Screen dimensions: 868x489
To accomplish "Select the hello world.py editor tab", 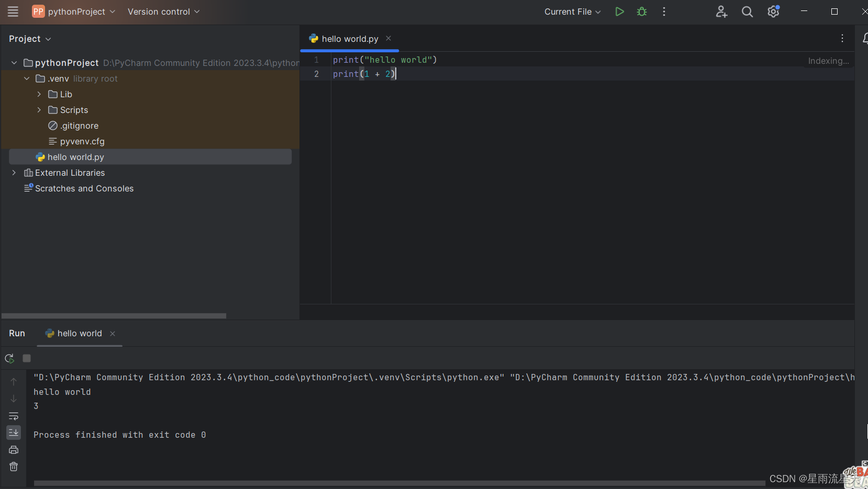I will 350,39.
